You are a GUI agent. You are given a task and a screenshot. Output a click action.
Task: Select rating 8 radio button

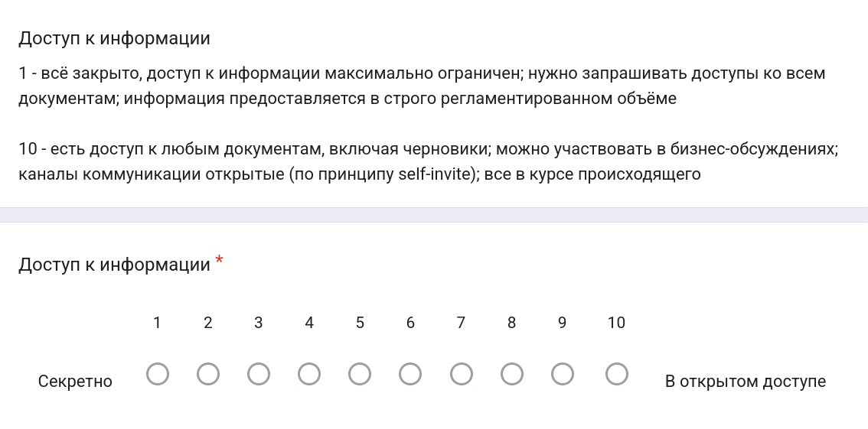coord(511,374)
